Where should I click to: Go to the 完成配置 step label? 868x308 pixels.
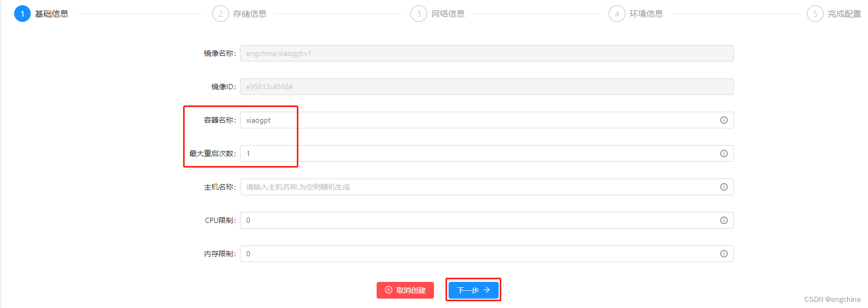[x=845, y=14]
